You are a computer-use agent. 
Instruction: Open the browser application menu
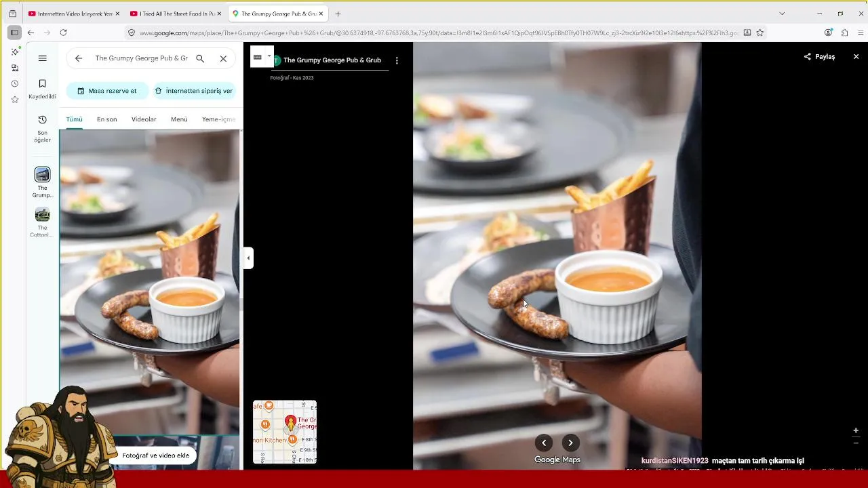(861, 33)
